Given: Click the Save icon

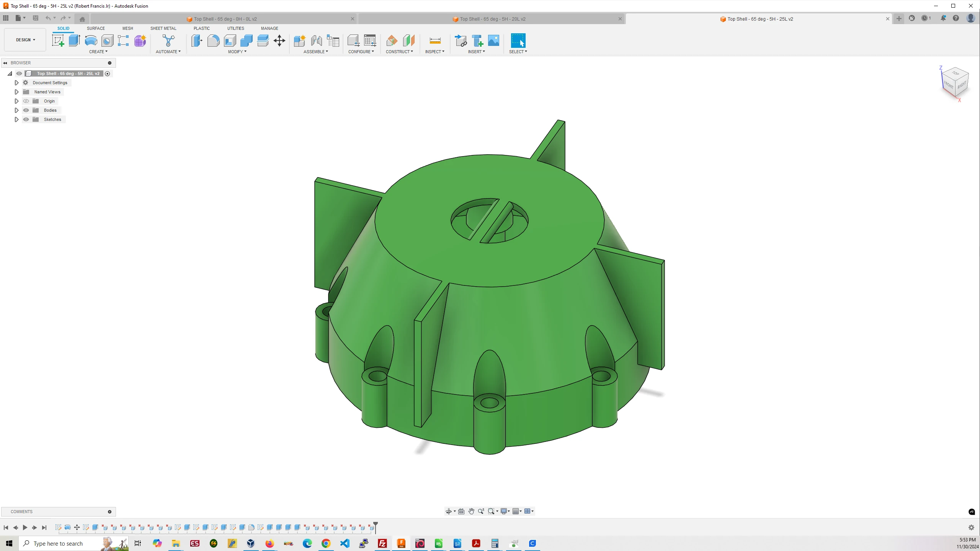Looking at the screenshot, I should tap(36, 18).
